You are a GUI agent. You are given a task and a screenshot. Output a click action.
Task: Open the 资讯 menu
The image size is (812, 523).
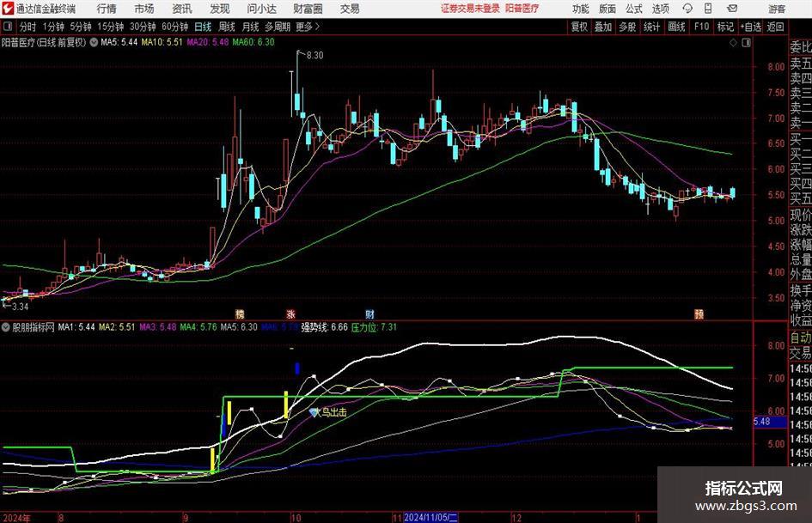182,9
